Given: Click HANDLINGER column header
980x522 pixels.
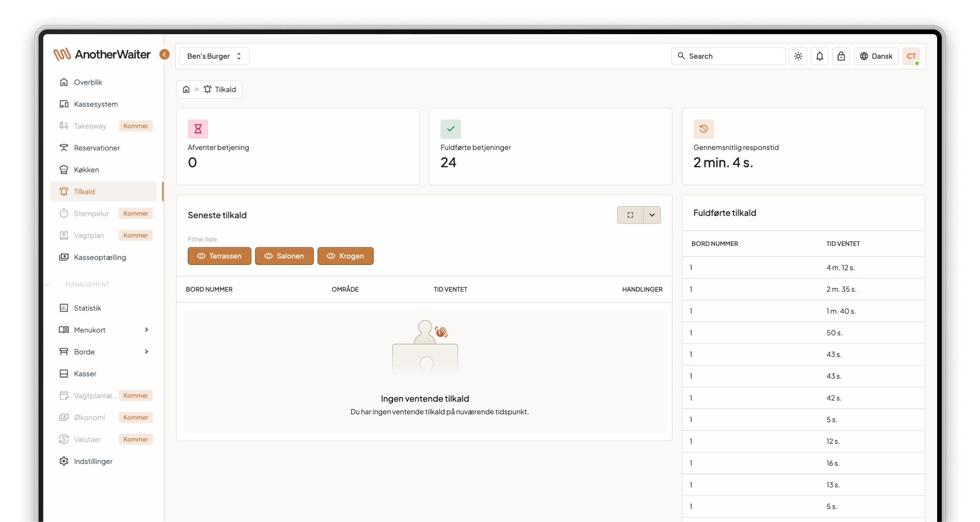Looking at the screenshot, I should (x=642, y=289).
